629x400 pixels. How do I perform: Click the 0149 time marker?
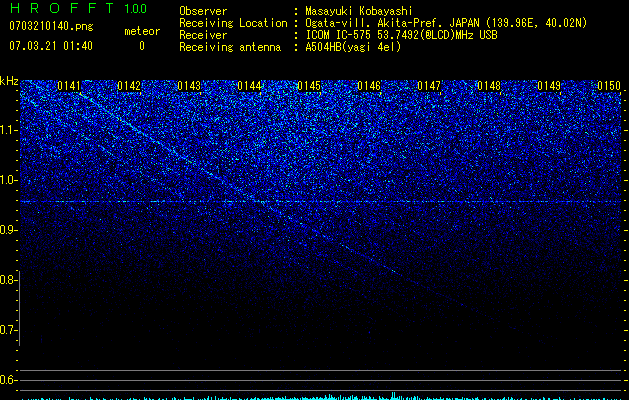click(x=549, y=86)
